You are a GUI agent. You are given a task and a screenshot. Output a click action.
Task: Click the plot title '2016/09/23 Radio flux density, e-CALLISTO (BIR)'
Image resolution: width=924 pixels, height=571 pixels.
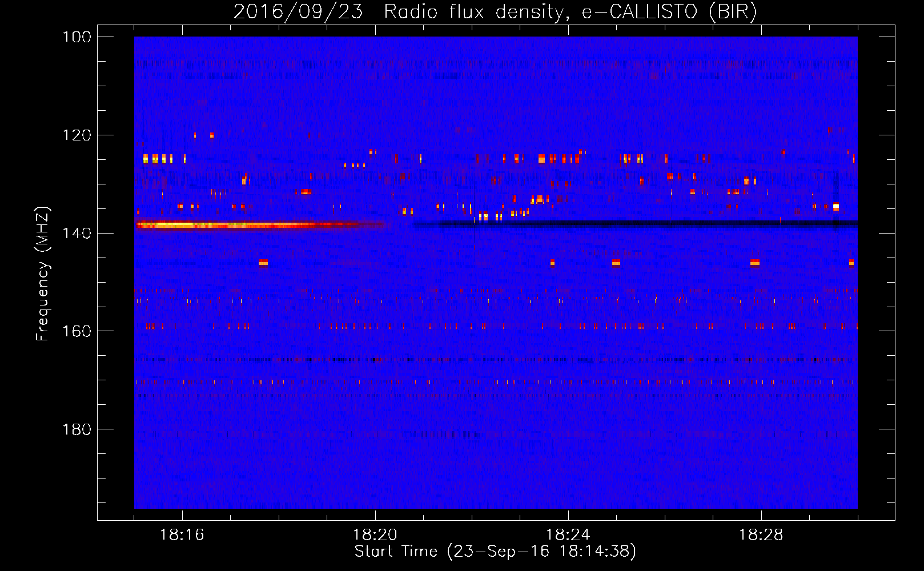[x=495, y=11]
